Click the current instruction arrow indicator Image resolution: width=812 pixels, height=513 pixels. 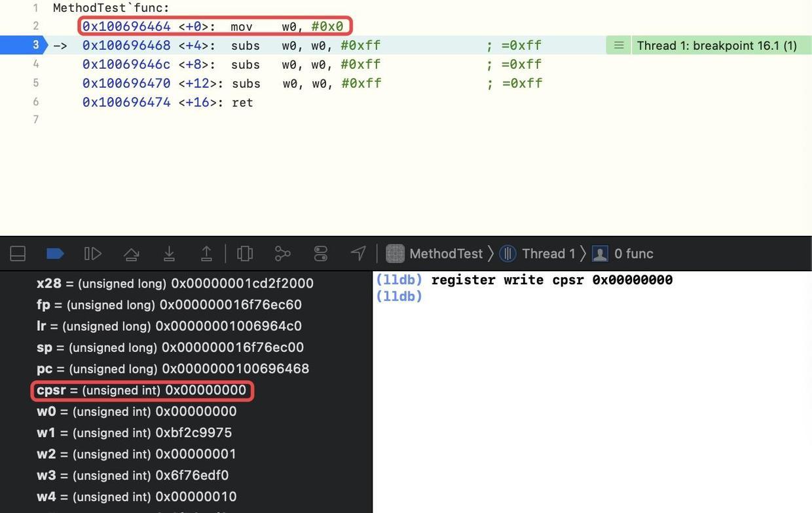60,45
